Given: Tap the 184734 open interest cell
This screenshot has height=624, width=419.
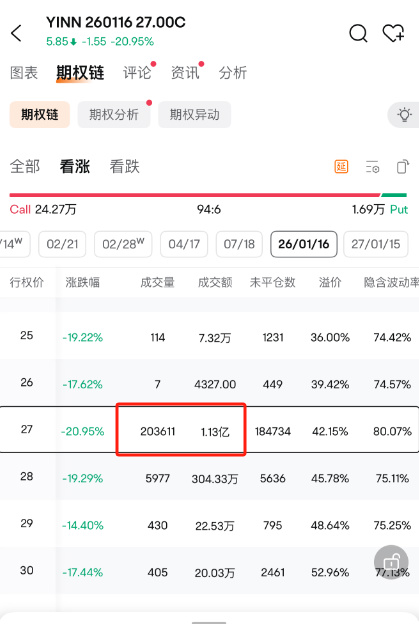Looking at the screenshot, I should click(273, 431).
